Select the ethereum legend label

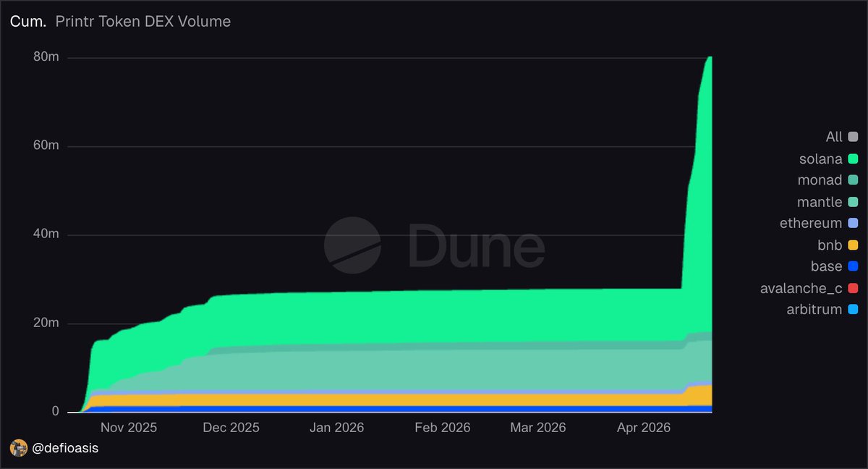[x=811, y=223]
